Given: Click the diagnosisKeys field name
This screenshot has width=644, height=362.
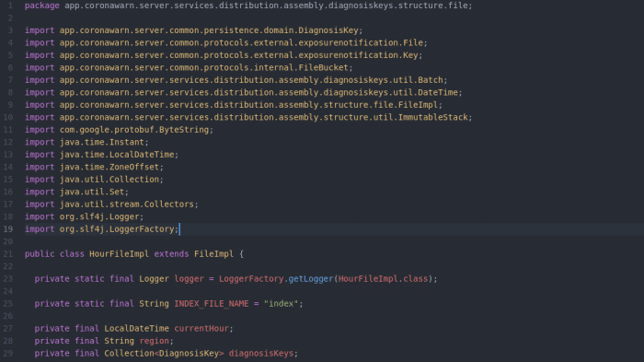Looking at the screenshot, I should point(260,354).
